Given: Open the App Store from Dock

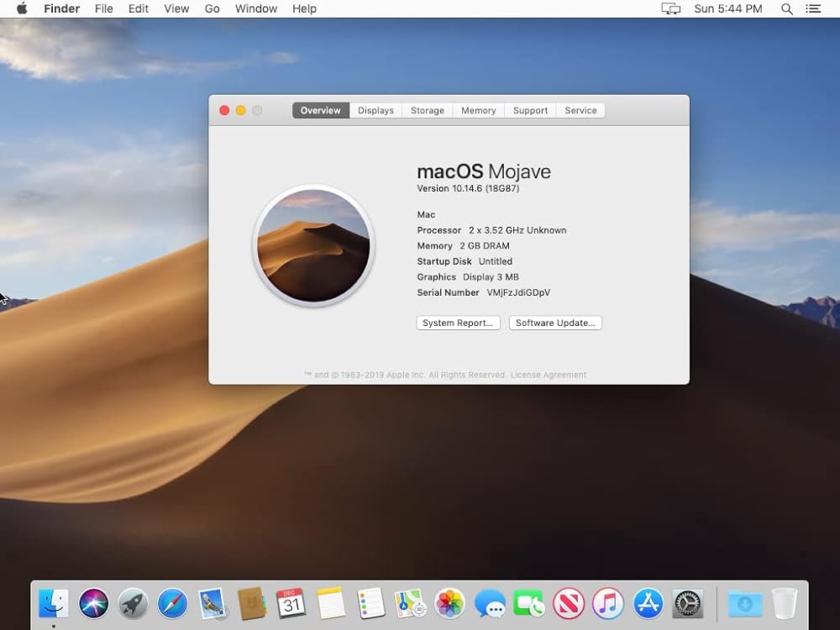Looking at the screenshot, I should (648, 603).
